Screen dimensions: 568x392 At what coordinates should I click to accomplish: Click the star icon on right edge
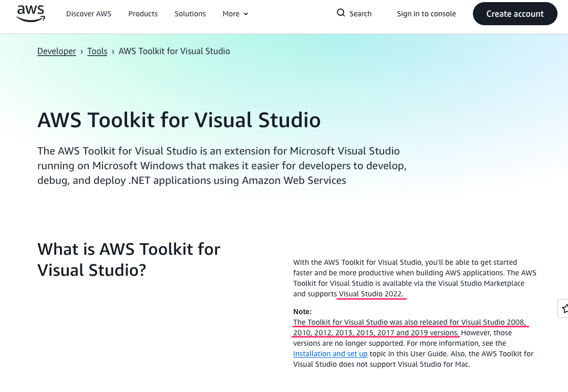564,309
